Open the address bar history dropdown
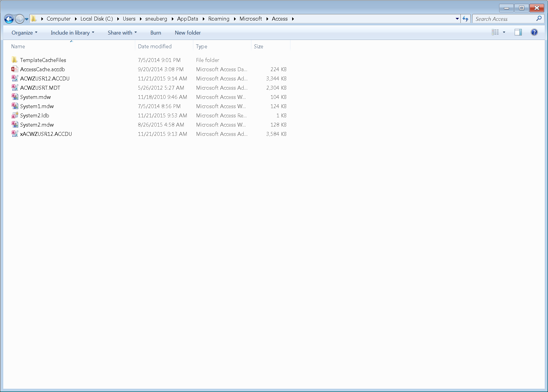This screenshot has height=392, width=548. (x=457, y=19)
